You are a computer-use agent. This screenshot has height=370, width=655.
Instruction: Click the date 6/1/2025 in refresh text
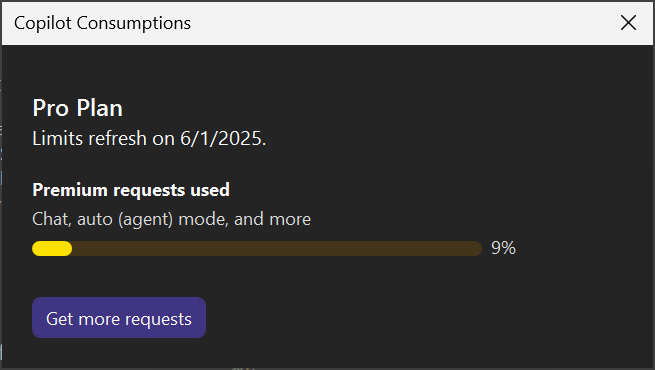(221, 138)
